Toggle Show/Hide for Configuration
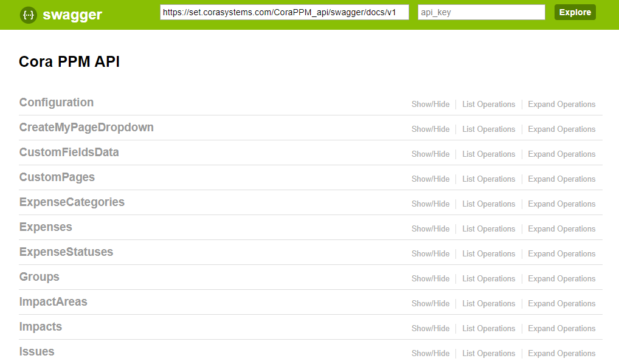619x364 pixels. 431,104
